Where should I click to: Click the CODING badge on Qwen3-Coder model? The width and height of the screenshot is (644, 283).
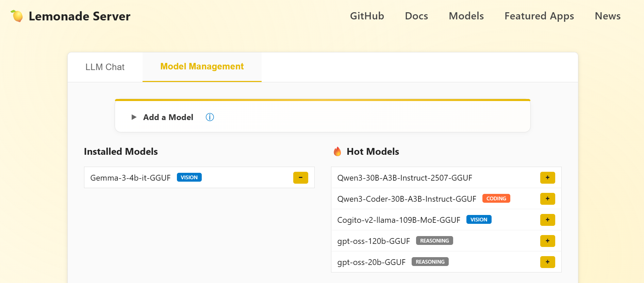point(496,198)
